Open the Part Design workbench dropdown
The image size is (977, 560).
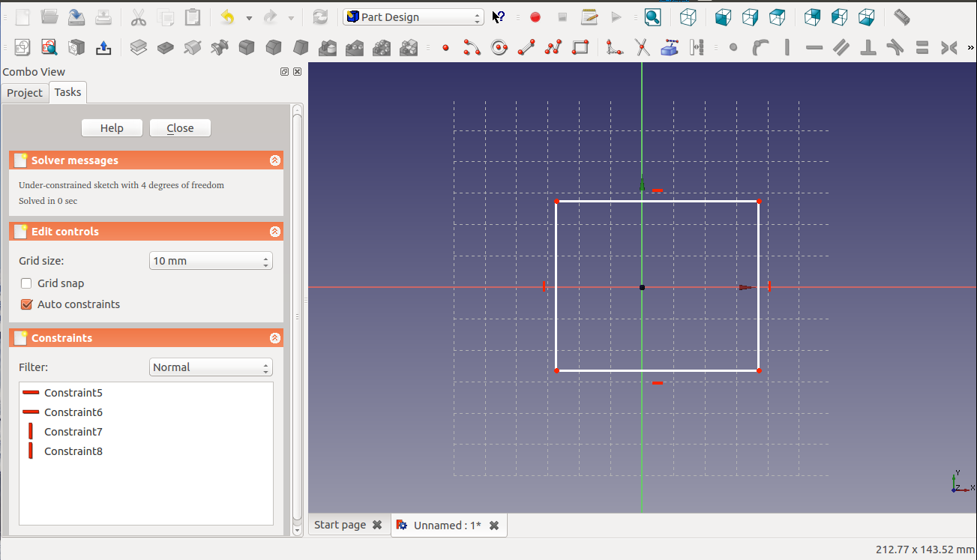(413, 17)
